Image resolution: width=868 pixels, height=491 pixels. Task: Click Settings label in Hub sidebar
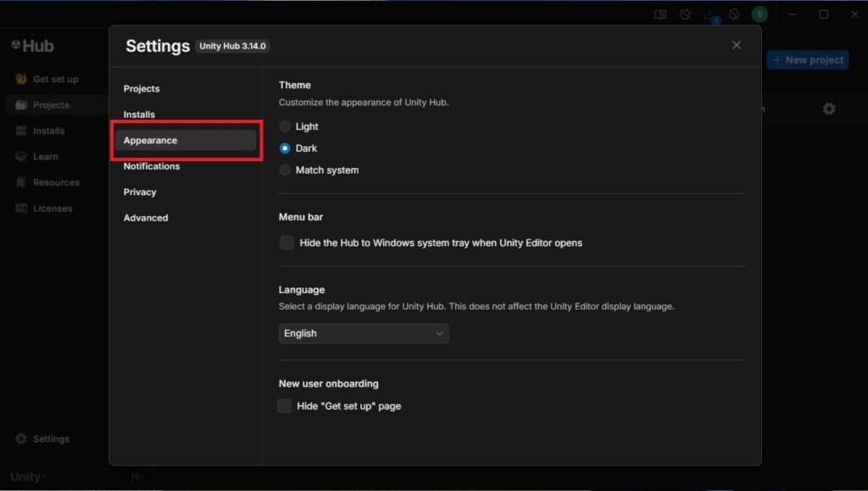[x=51, y=438]
